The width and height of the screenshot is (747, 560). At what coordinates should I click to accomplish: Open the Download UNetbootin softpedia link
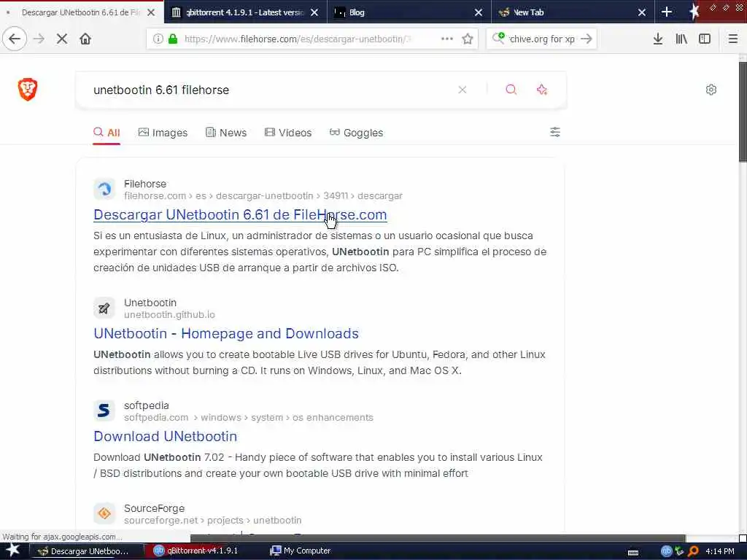click(x=166, y=436)
